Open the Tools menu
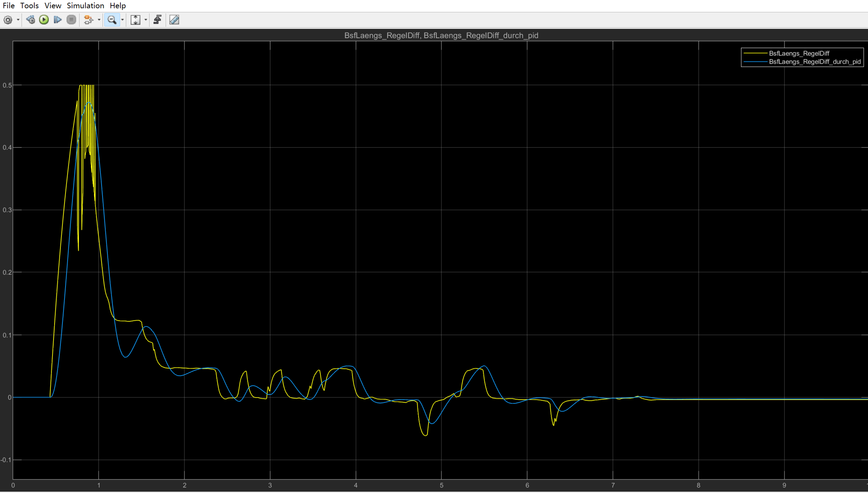Viewport: 868px width, 493px height. 29,5
